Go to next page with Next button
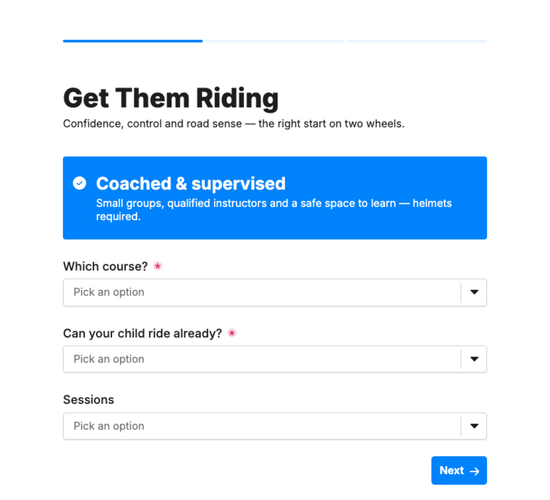Screen dimensions: 550x500 [x=459, y=471]
